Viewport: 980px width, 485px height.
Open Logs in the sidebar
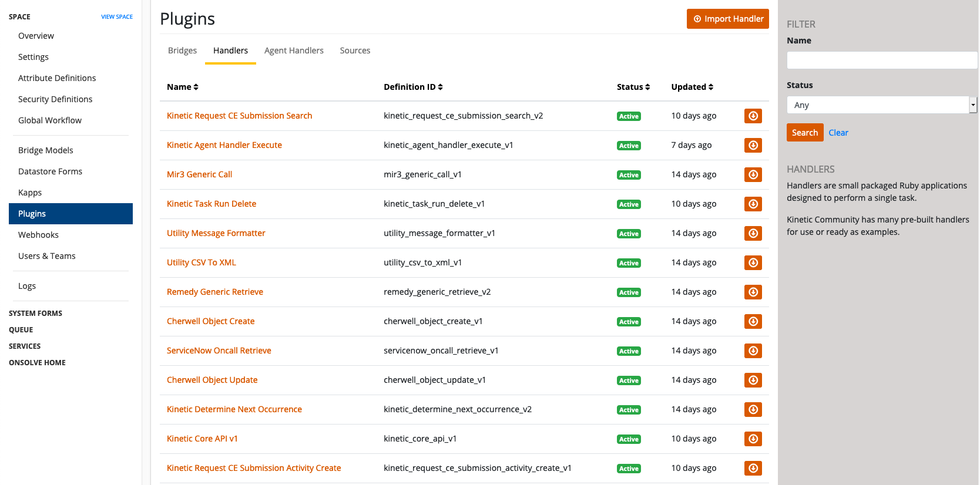[x=27, y=286]
